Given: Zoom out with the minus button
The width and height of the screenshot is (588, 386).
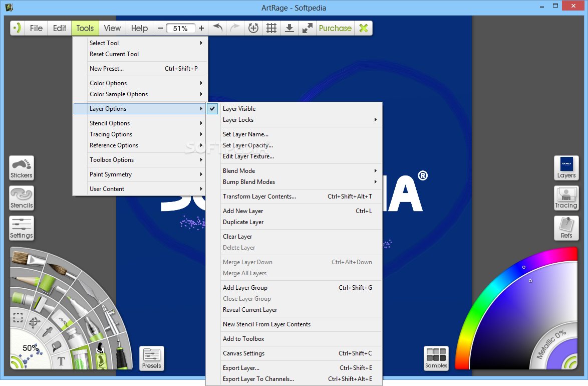Looking at the screenshot, I should [160, 28].
